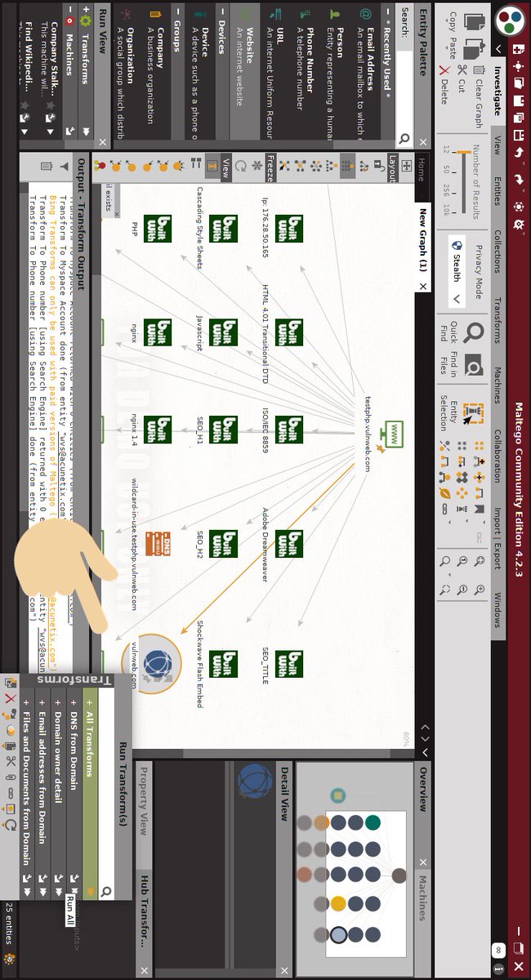This screenshot has height=980, width=531.
Task: Select the Shockwave Flash Embed entity
Action: tap(223, 664)
